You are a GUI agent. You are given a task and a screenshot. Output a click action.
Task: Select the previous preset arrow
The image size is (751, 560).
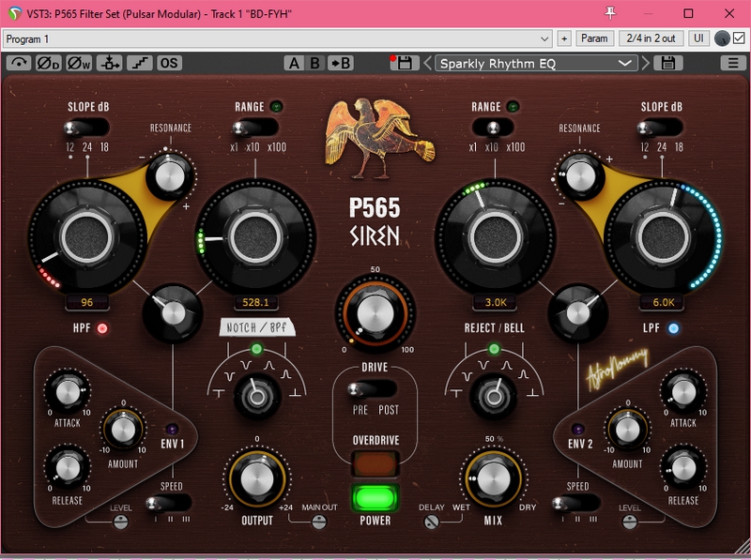pyautogui.click(x=428, y=63)
